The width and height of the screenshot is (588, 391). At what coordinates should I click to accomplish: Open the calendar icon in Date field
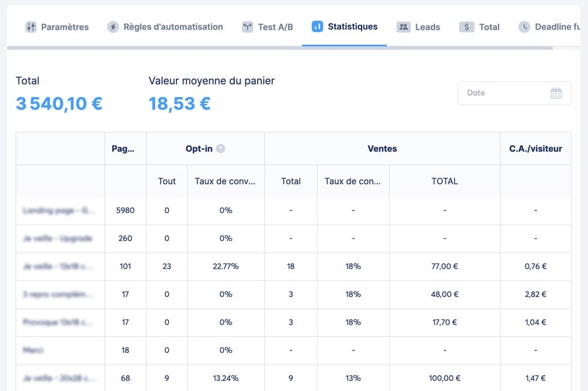556,93
